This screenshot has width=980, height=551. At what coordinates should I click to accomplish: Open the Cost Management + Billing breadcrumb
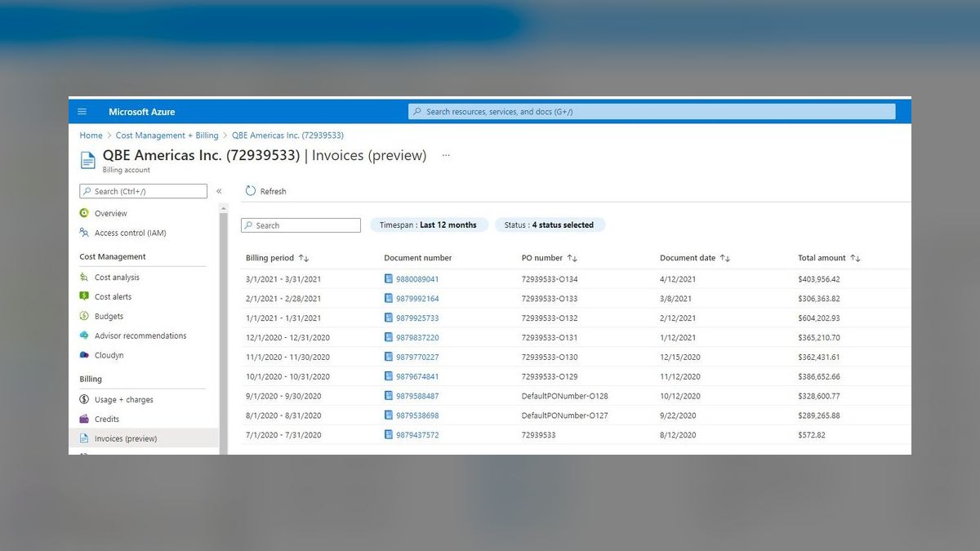pyautogui.click(x=167, y=136)
